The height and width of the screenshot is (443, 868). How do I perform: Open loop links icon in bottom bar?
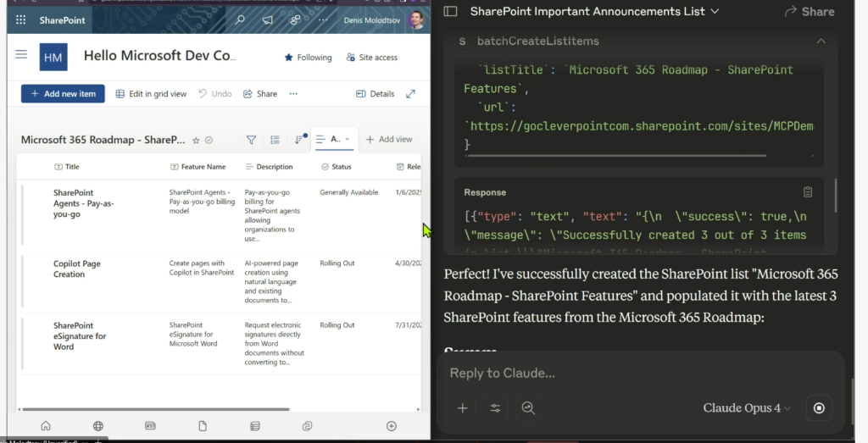pos(307,425)
